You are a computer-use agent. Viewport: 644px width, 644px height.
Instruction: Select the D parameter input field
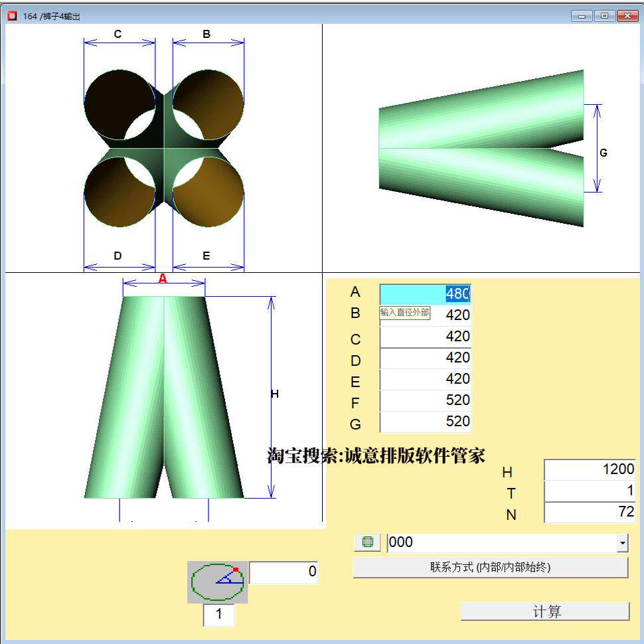[x=425, y=358]
